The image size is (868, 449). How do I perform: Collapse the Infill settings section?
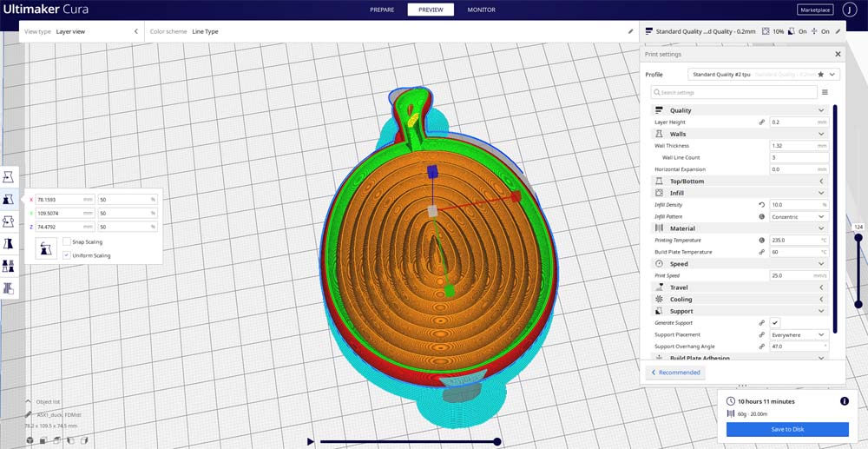[x=740, y=193]
